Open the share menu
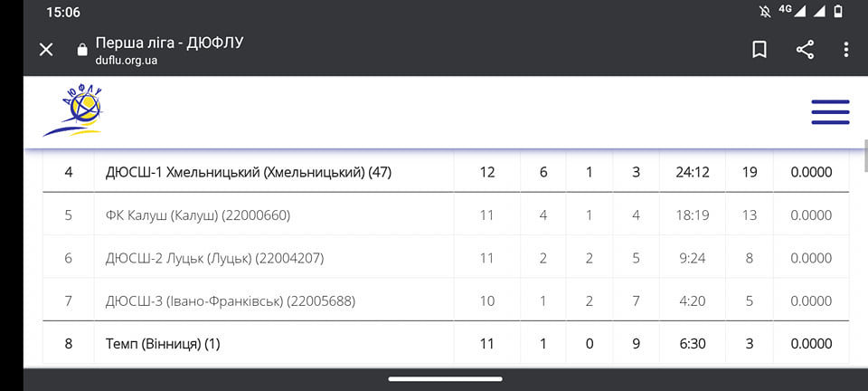868x391 pixels. point(805,50)
